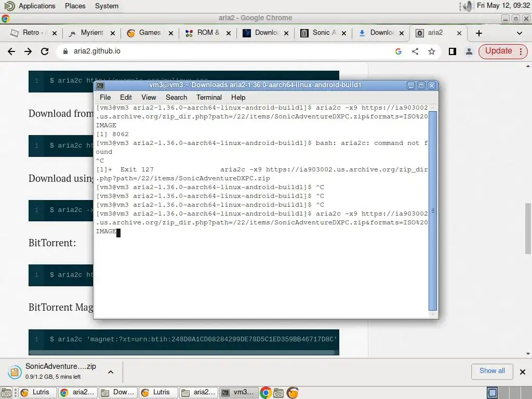Screen dimensions: 532x399
Task: Open terminal Search menu
Action: coord(177,97)
